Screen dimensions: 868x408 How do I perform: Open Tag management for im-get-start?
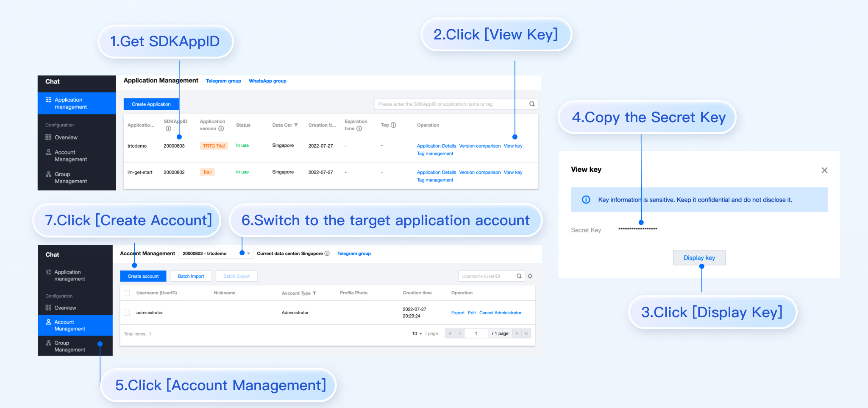435,180
